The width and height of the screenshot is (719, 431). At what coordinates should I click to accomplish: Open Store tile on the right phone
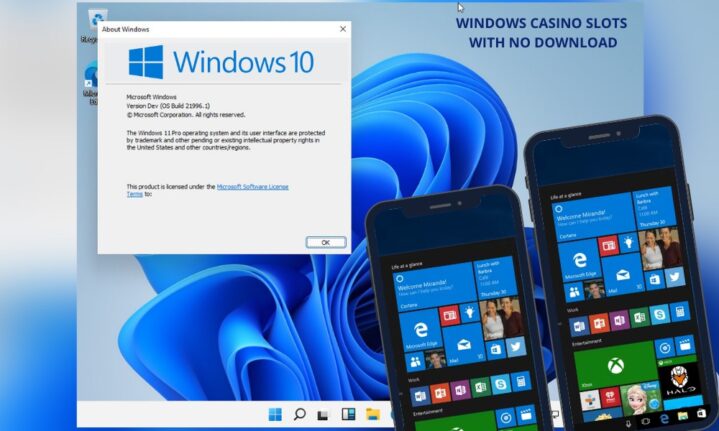(655, 280)
